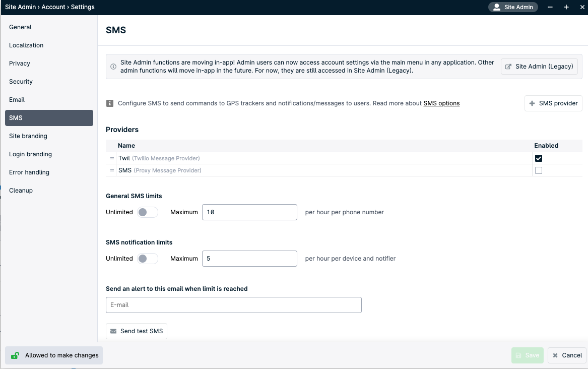588x369 pixels.
Task: Click the Site Admin user pill
Action: tap(513, 7)
